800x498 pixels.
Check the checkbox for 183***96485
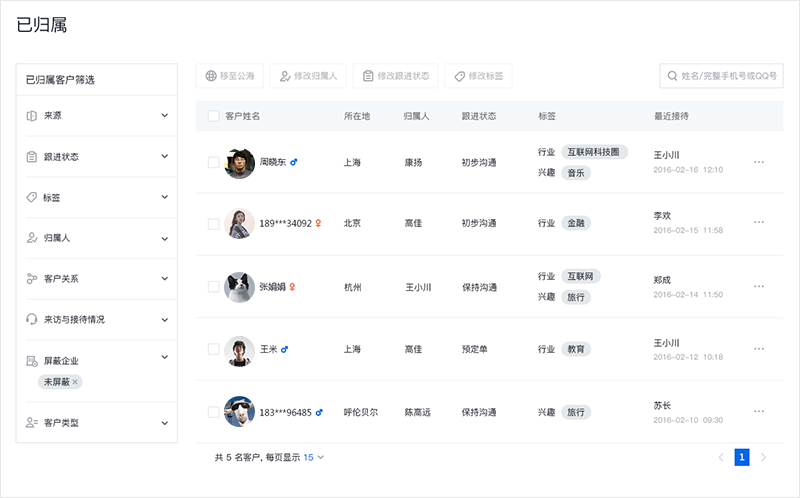pos(213,412)
